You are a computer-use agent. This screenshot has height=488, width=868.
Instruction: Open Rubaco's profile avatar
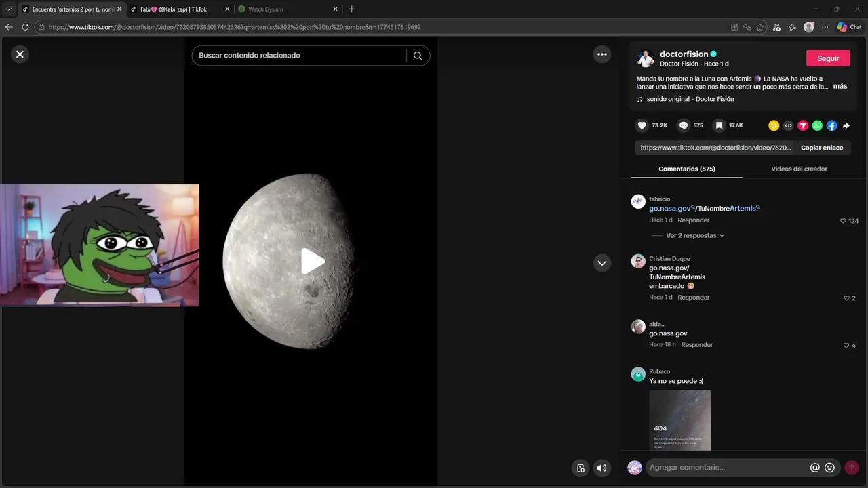[x=638, y=374]
